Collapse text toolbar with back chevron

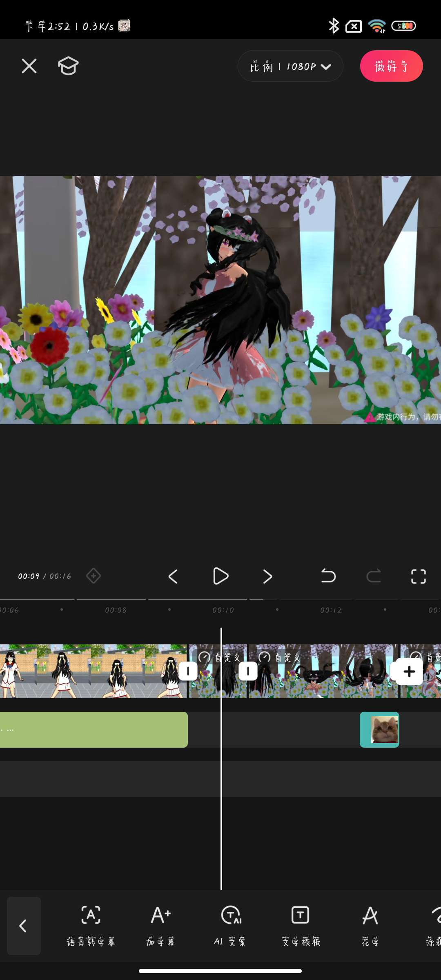coord(24,925)
